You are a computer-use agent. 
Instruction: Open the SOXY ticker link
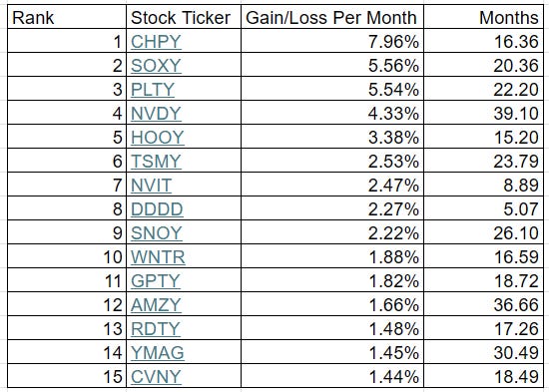tap(156, 66)
